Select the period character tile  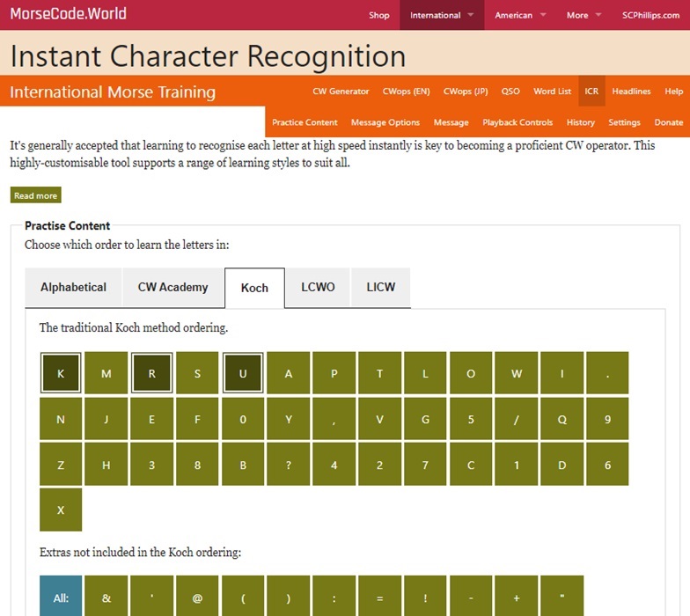tap(607, 373)
